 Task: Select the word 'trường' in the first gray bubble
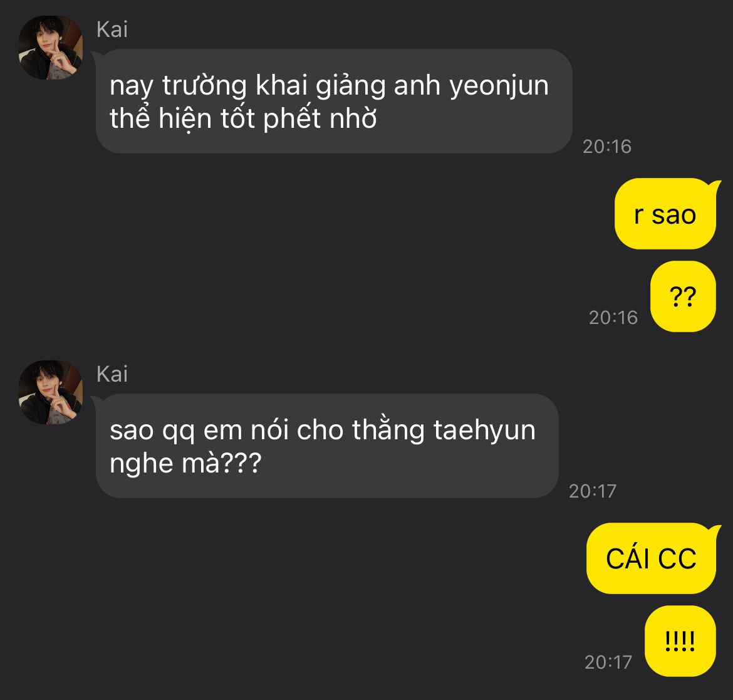[204, 86]
